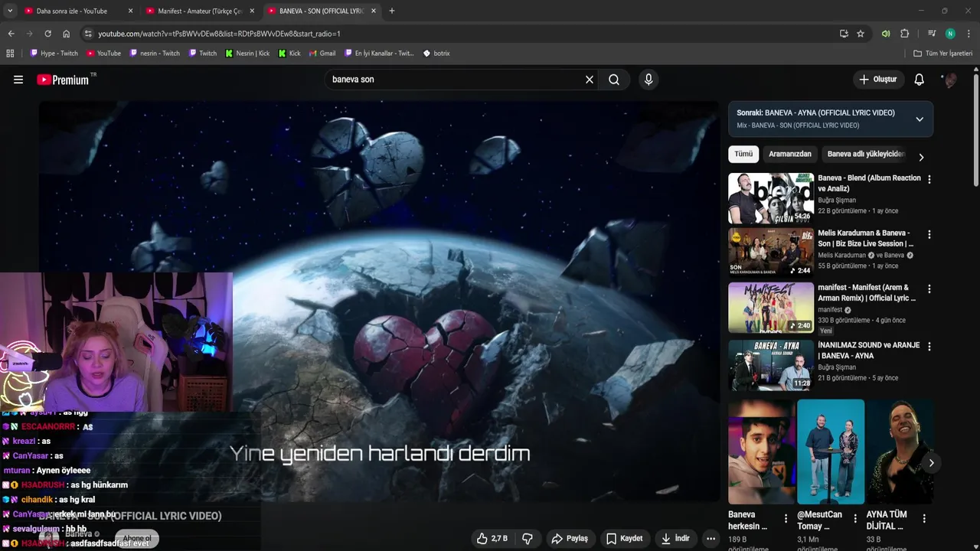Screen dimensions: 980x551
Task: Open options for Melis Karaduman & Baneva video
Action: pyautogui.click(x=929, y=234)
